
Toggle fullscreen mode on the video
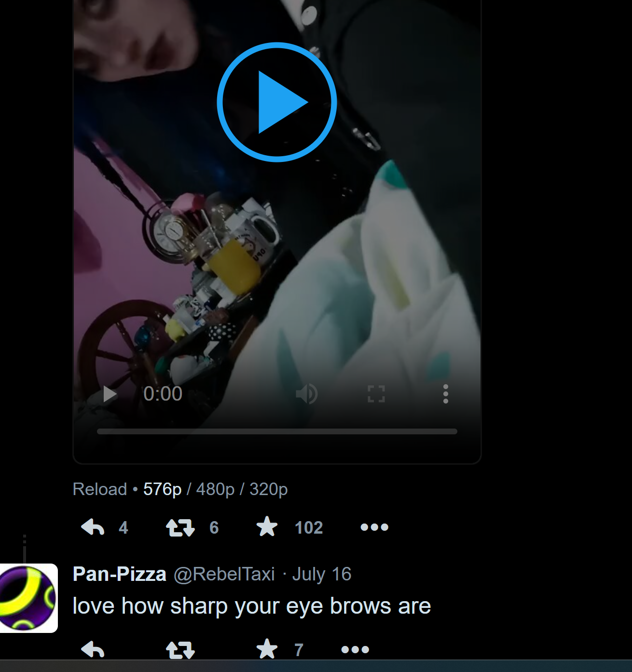pyautogui.click(x=376, y=394)
